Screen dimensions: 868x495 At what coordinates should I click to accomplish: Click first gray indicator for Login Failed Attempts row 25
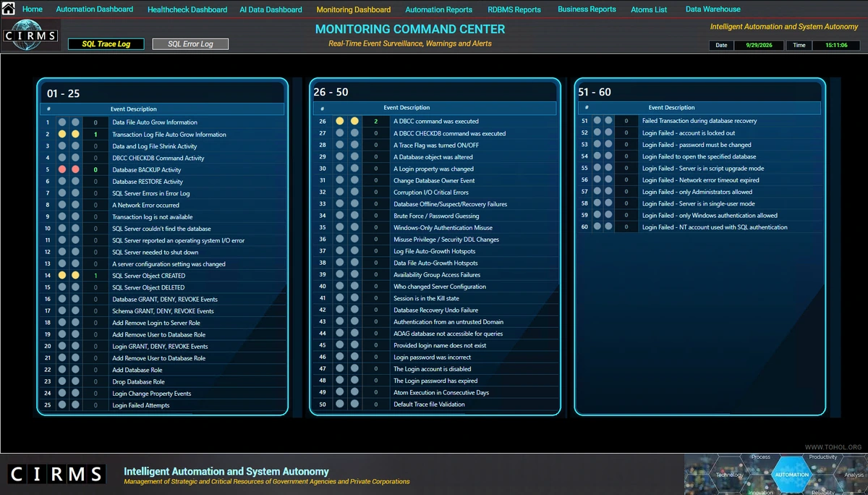coord(62,405)
